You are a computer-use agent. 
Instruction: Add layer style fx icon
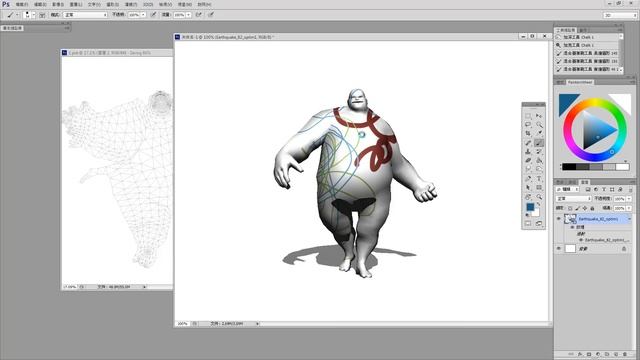tap(580, 354)
